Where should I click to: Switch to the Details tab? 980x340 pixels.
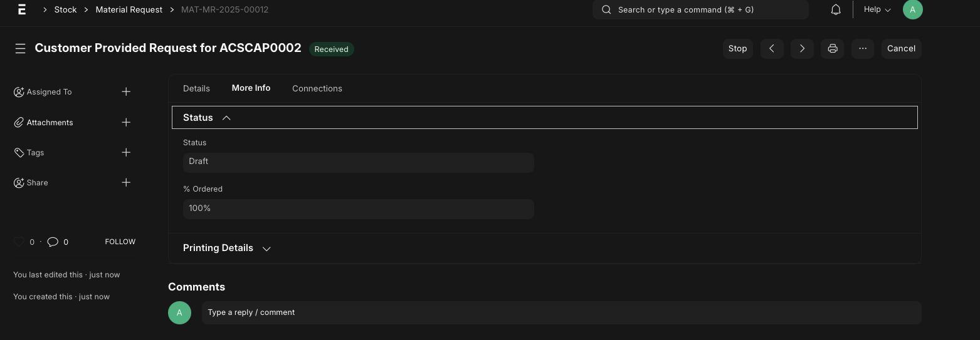[196, 88]
